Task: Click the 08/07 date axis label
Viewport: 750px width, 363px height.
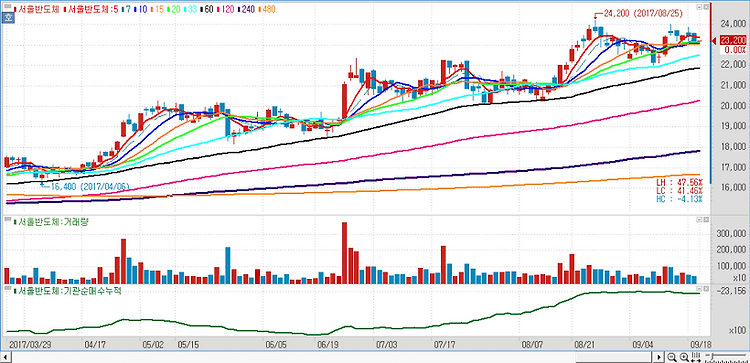Action: 532,344
